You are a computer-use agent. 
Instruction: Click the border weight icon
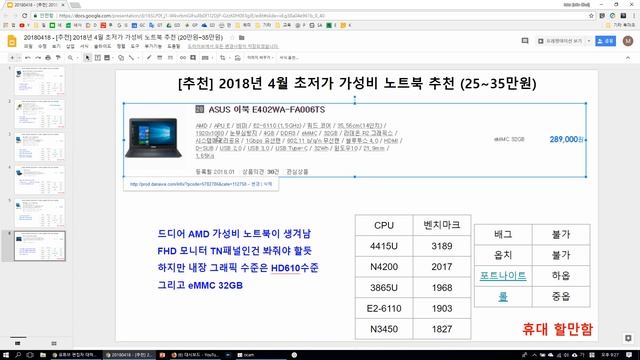point(160,58)
